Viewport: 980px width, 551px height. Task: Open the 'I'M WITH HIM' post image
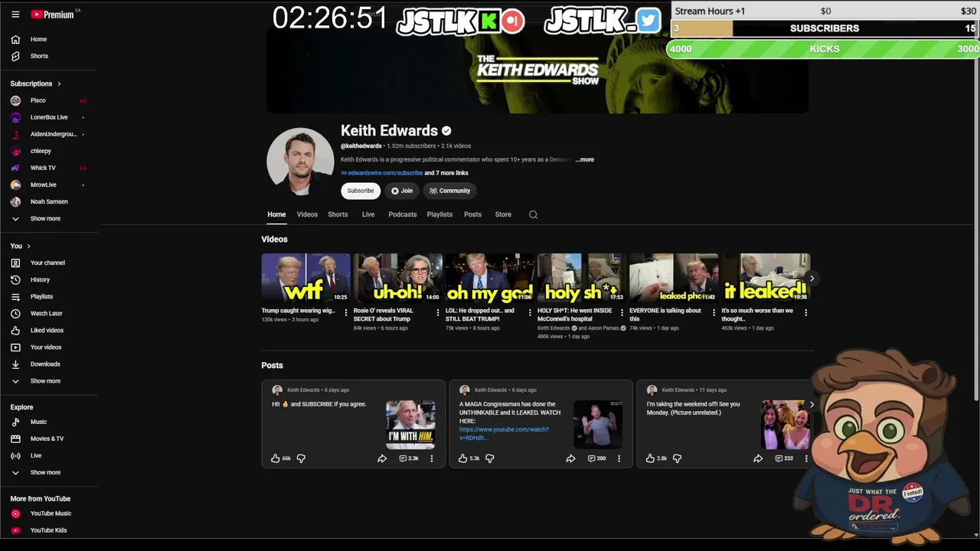pyautogui.click(x=410, y=425)
